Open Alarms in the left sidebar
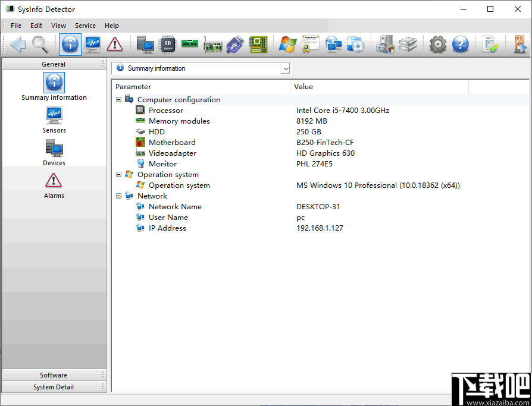 (54, 185)
